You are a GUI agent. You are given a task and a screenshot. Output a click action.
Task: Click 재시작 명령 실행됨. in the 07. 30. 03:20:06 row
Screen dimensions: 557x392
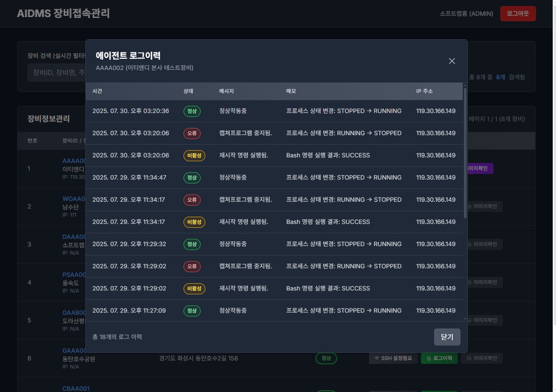(x=244, y=155)
